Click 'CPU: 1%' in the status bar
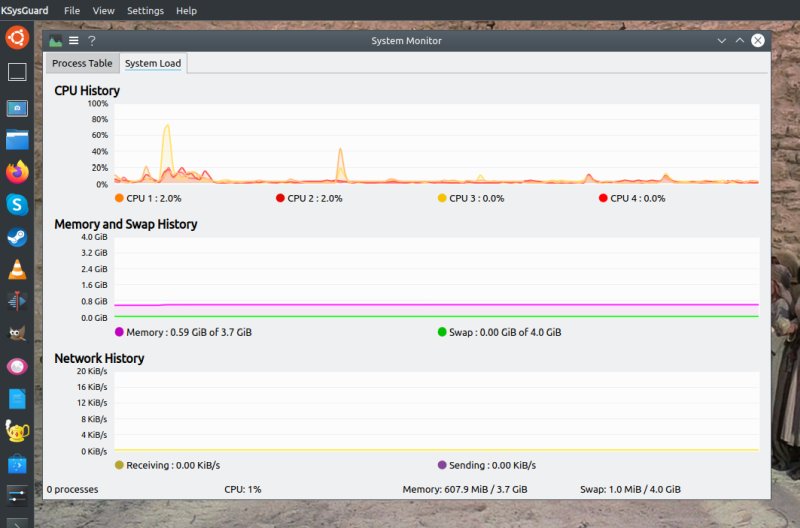Screen dimensions: 800x528 click(x=243, y=489)
